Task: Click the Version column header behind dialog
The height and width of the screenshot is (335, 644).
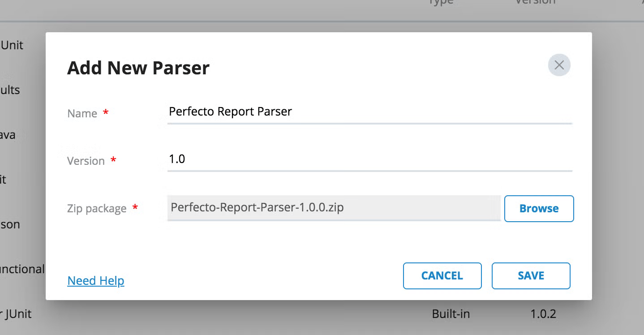Action: [535, 2]
